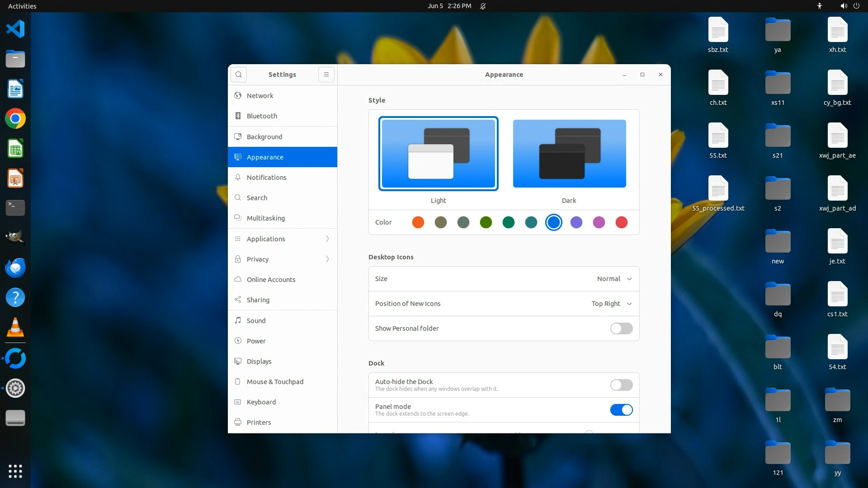Turn on Auto-hide the Dock
The width and height of the screenshot is (868, 488).
pos(621,385)
